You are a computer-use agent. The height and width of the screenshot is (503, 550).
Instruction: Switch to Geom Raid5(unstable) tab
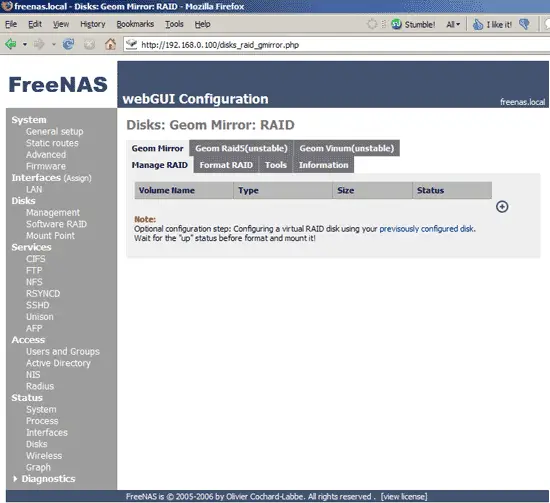pos(241,148)
